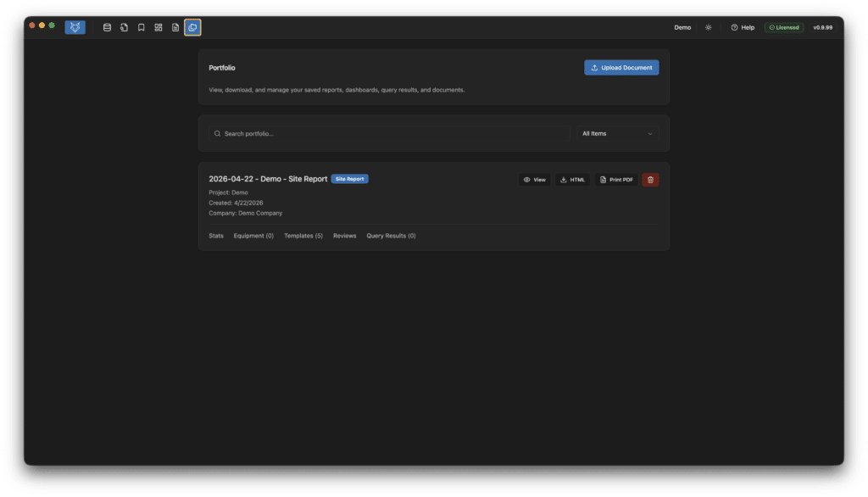Image resolution: width=868 pixels, height=497 pixels.
Task: Expand the All Items filter dropdown
Action: coord(617,133)
